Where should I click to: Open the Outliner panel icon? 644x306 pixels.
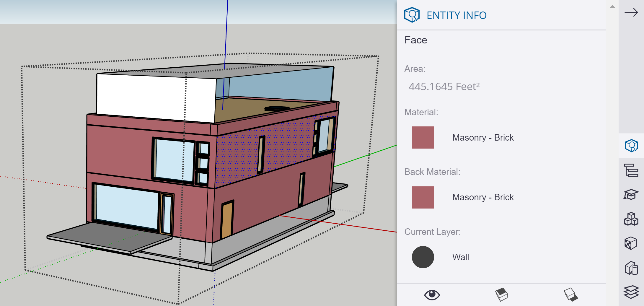point(631,170)
